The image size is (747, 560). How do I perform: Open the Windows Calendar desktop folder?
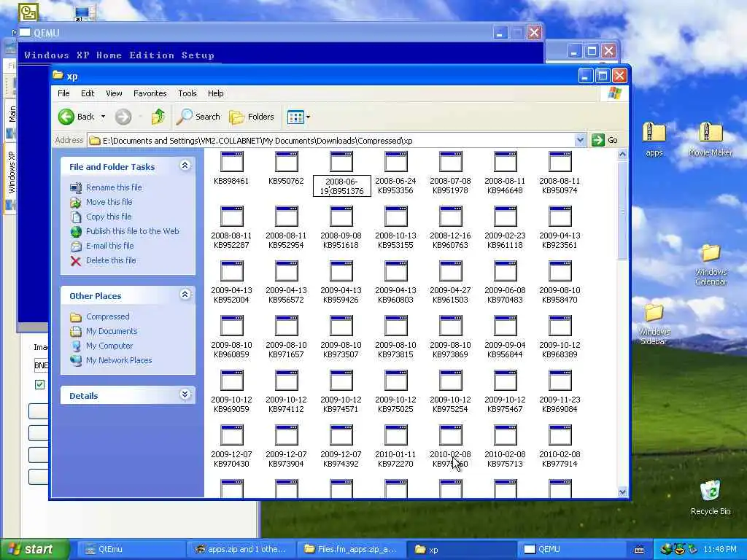[x=711, y=264]
